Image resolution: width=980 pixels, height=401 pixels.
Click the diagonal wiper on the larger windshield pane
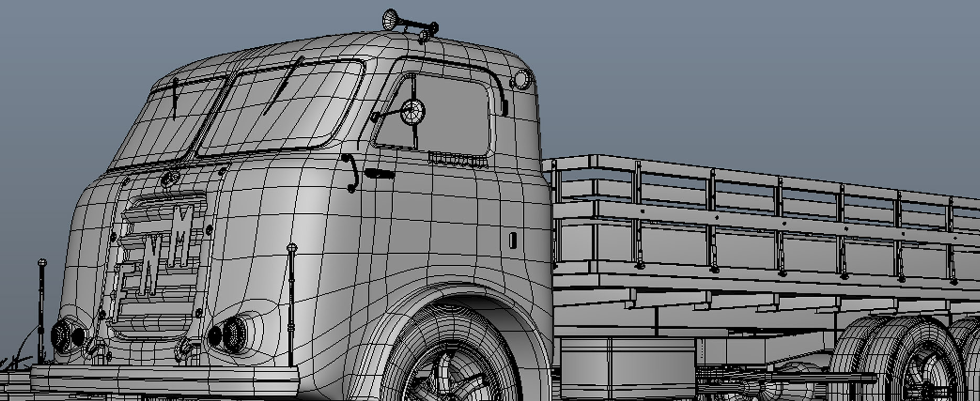pos(283,87)
